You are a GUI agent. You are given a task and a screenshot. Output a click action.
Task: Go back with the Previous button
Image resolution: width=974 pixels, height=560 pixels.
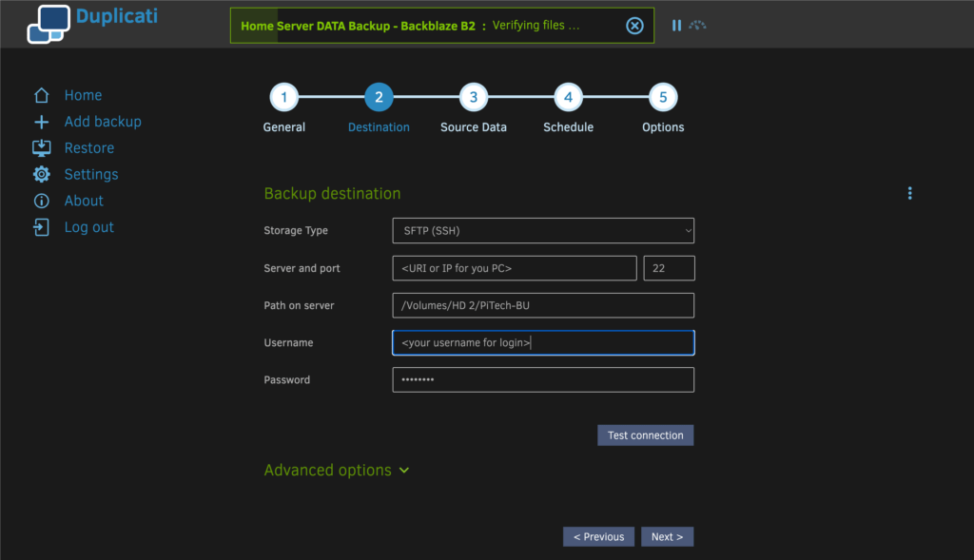[598, 536]
